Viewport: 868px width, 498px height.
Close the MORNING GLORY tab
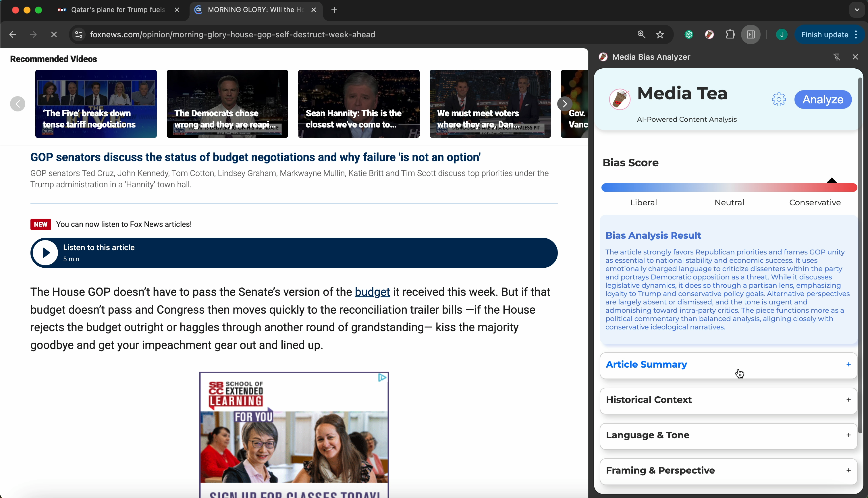click(x=313, y=10)
